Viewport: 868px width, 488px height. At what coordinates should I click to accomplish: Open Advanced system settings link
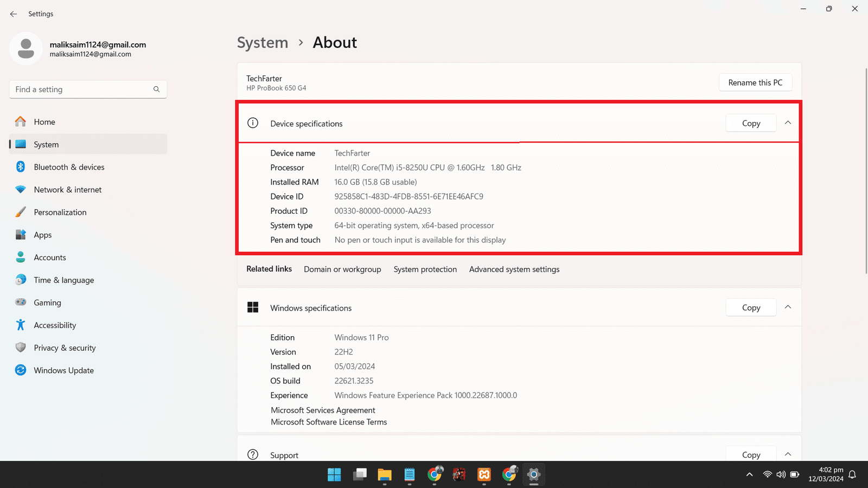point(514,269)
